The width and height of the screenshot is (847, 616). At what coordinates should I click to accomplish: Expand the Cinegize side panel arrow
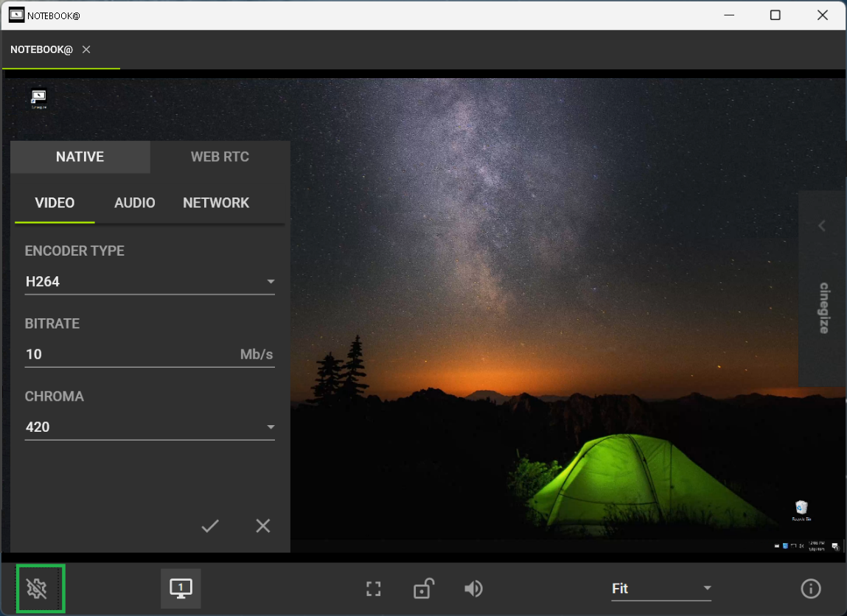pyautogui.click(x=822, y=225)
